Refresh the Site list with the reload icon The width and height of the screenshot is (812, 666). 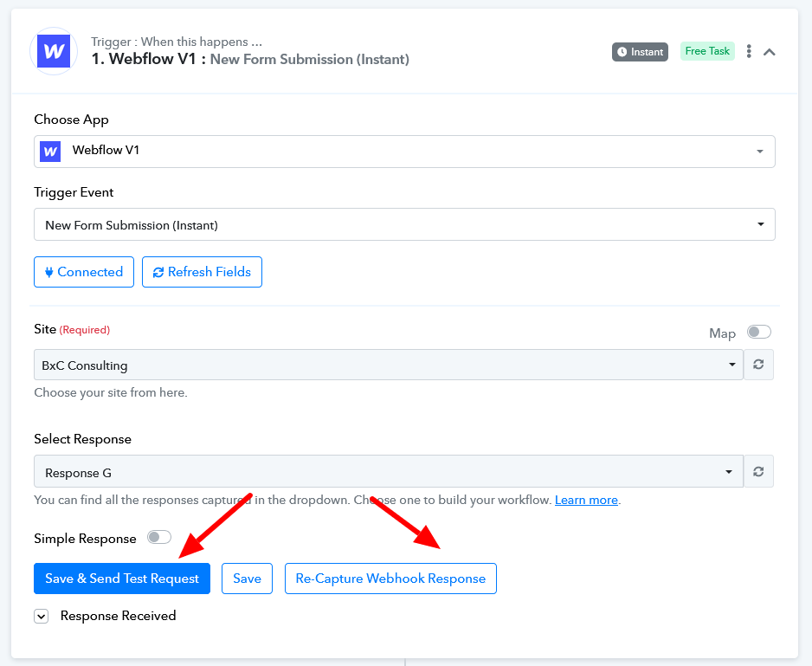758,365
